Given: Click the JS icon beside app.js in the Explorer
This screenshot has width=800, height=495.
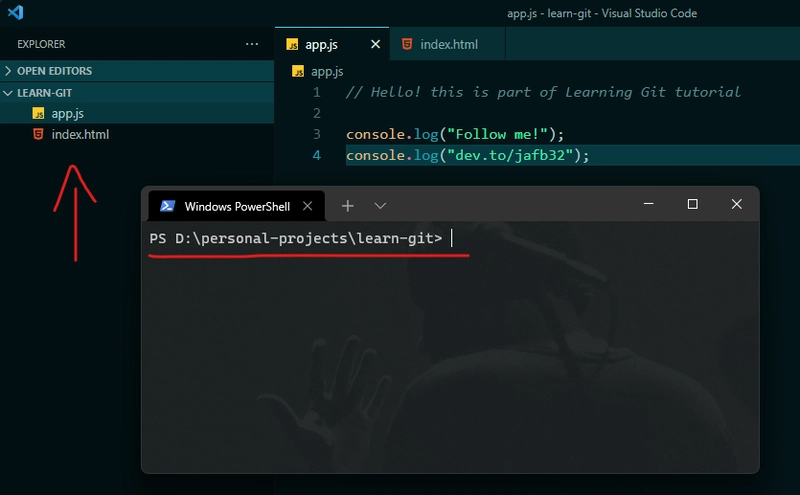Looking at the screenshot, I should (38, 113).
